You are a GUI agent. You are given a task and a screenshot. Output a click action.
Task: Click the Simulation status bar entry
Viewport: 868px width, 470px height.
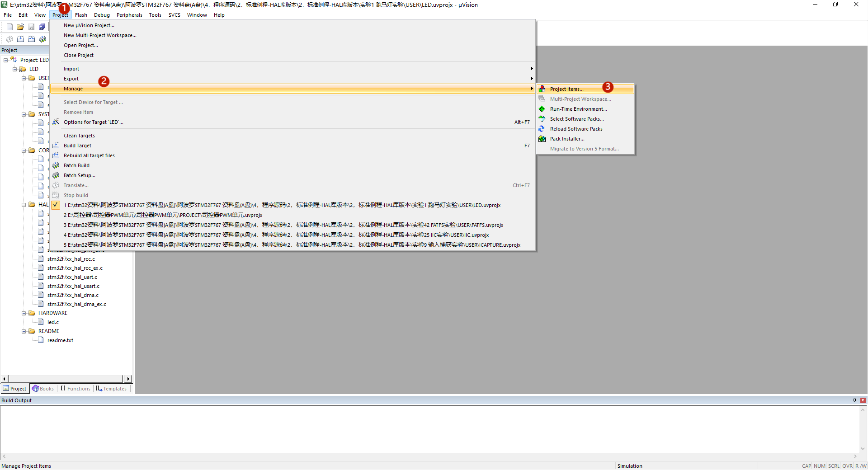coord(630,466)
